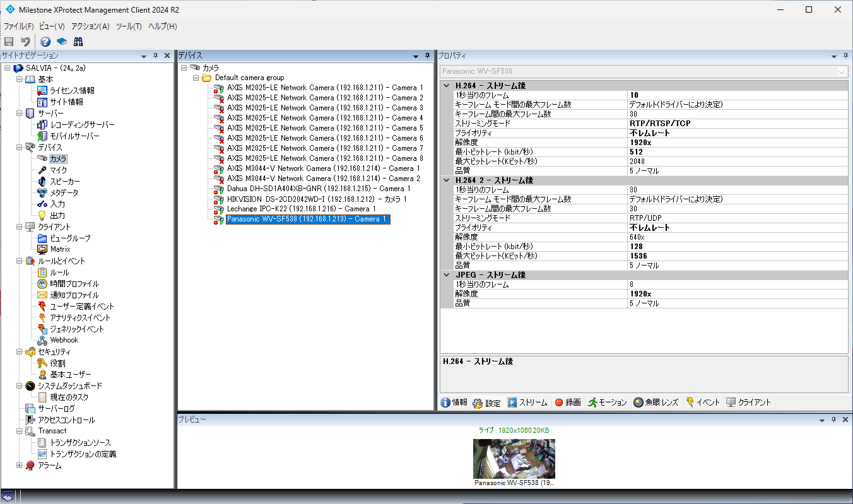Open ツール(T) menu
This screenshot has height=504, width=853.
tap(129, 26)
